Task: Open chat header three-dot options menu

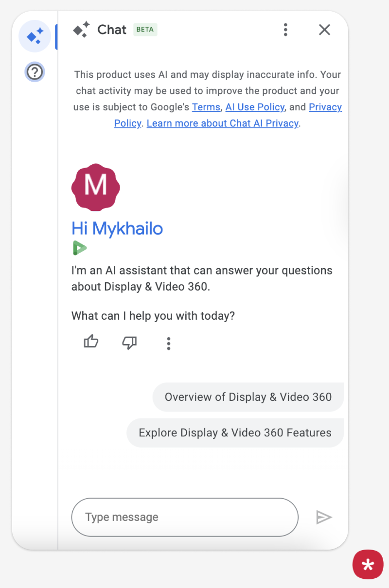Action: pos(285,30)
